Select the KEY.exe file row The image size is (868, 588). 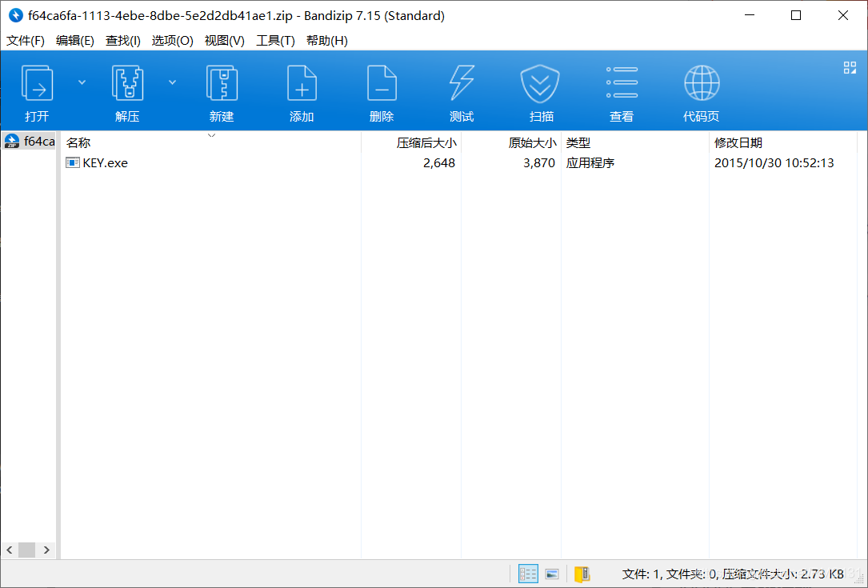(x=458, y=162)
